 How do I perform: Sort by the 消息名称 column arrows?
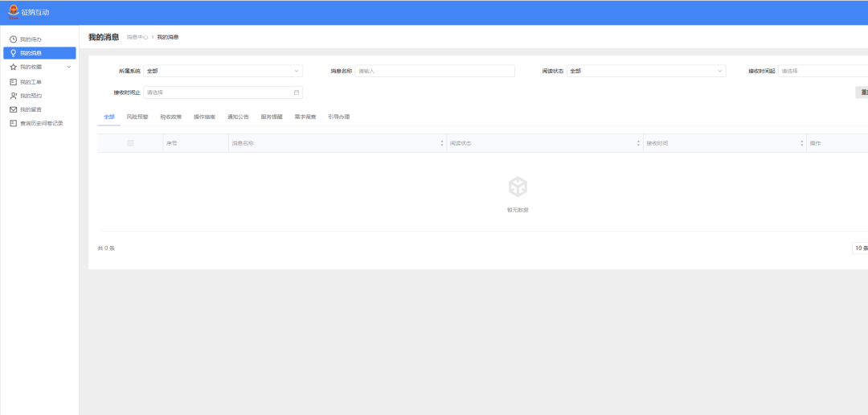coord(442,143)
